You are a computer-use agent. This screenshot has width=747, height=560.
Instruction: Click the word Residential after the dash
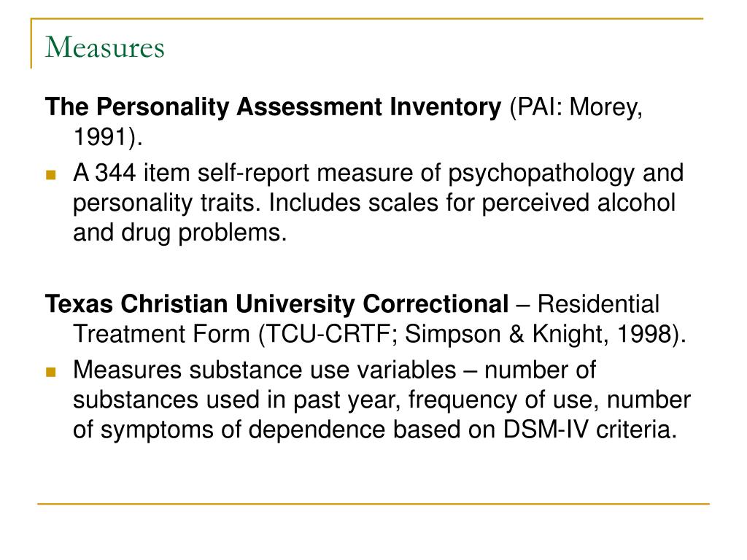click(598, 304)
